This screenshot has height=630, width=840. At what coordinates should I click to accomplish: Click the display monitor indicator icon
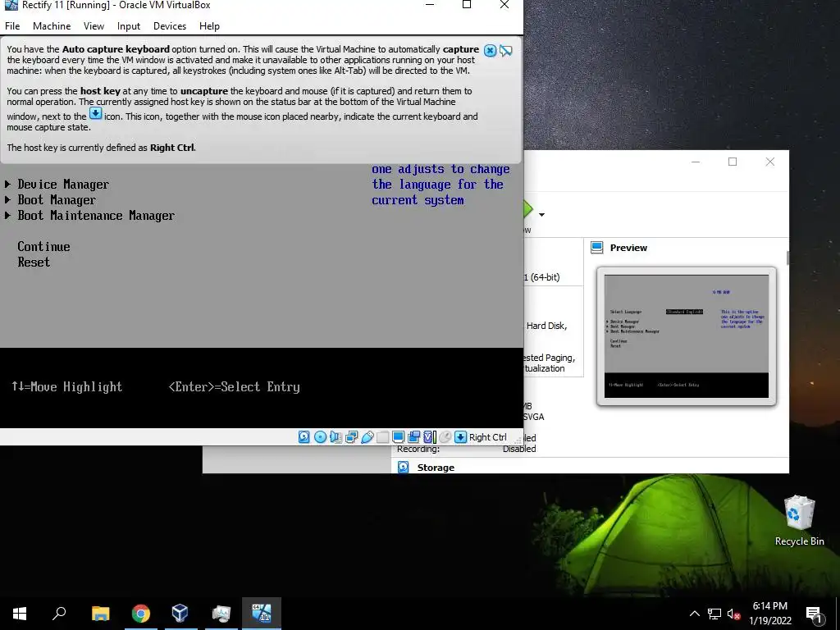398,437
